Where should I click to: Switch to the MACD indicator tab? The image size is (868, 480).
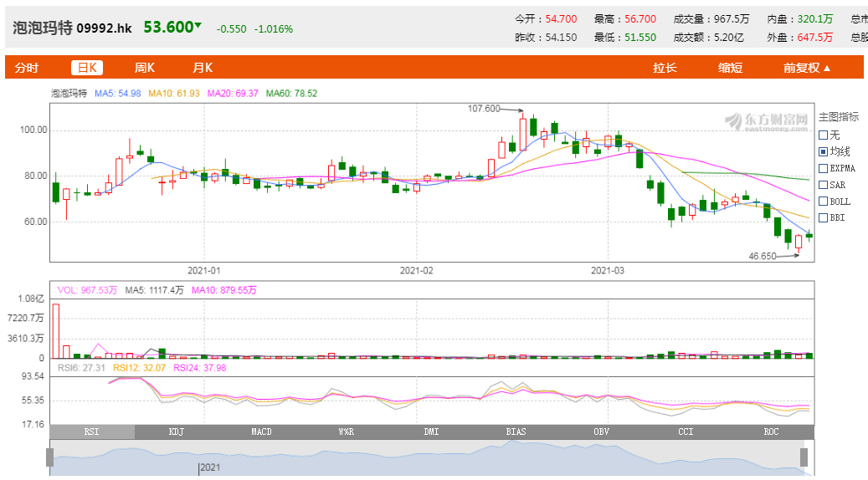[x=261, y=431]
